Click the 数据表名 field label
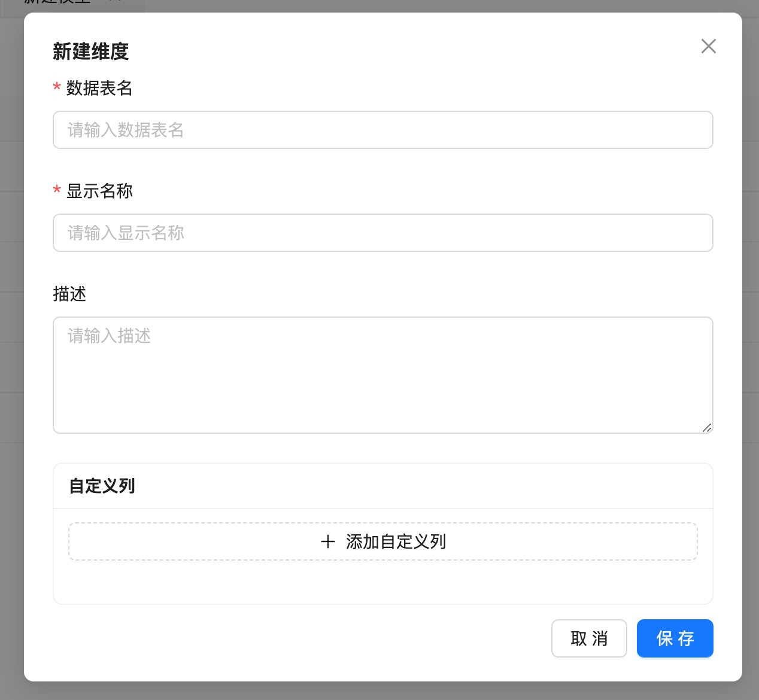Viewport: 759px width, 700px height. pyautogui.click(x=99, y=88)
